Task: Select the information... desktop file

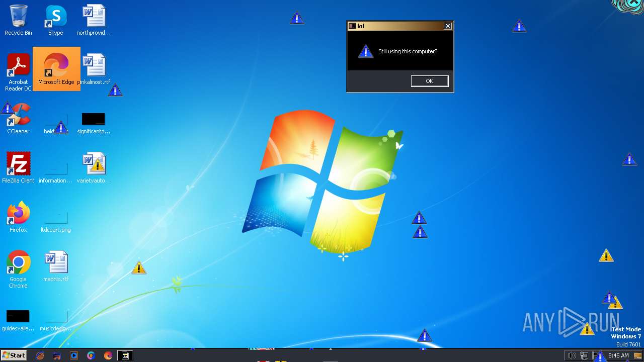Action: tap(56, 172)
